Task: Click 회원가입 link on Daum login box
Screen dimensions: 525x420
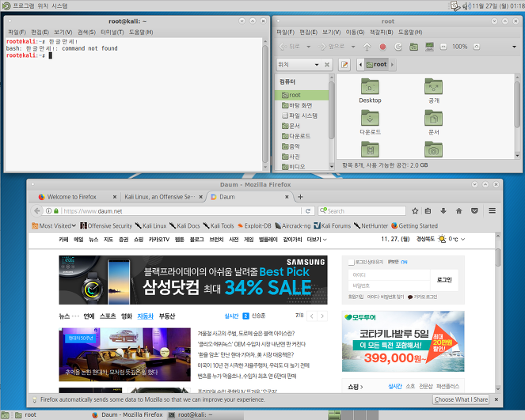Action: [356, 297]
